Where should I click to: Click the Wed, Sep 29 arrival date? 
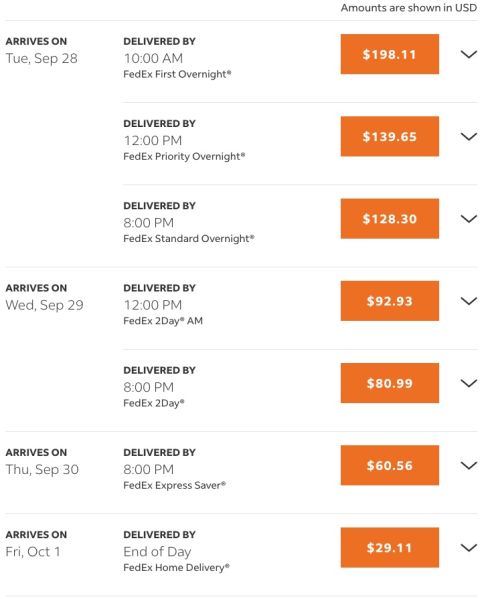coord(44,305)
